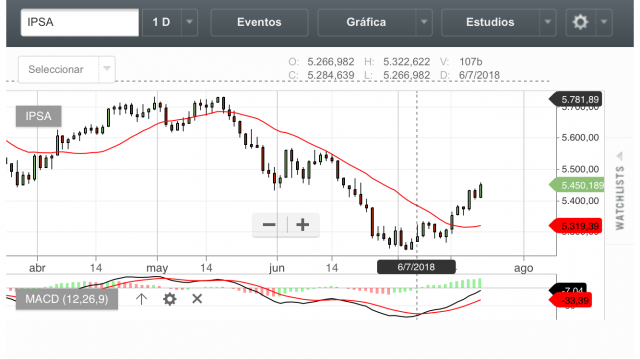Click the 'ago' label on the time axis

coord(524,268)
